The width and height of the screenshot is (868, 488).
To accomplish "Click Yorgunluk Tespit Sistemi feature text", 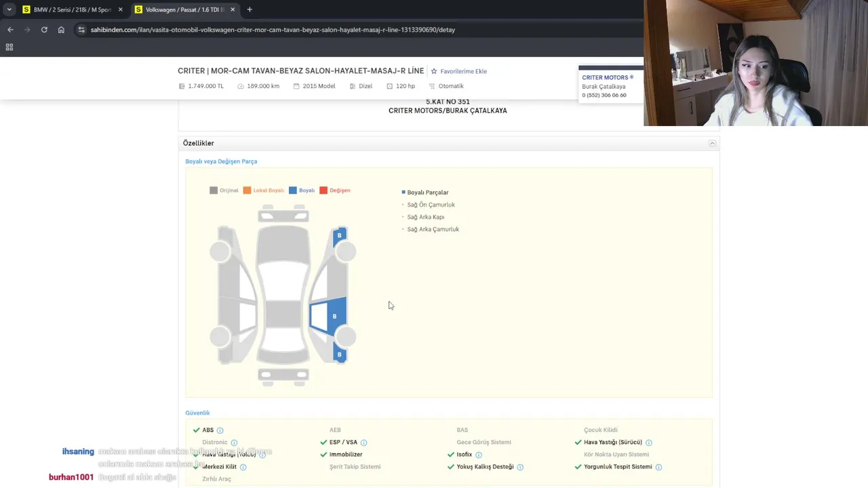I will tap(618, 467).
